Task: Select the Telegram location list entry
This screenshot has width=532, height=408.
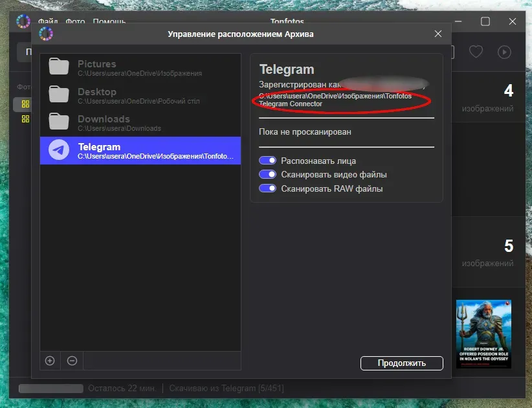Action: coord(140,151)
